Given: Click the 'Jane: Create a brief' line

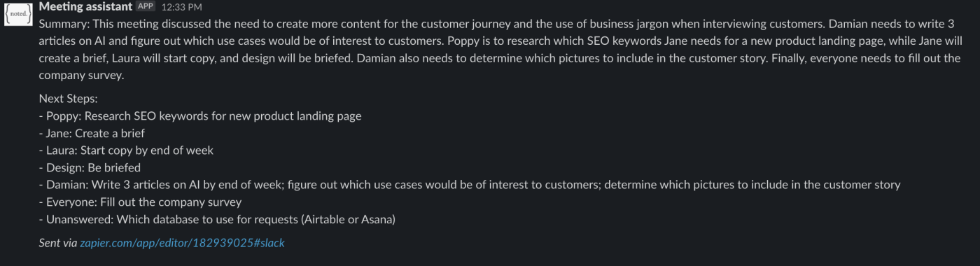Looking at the screenshot, I should 92,133.
